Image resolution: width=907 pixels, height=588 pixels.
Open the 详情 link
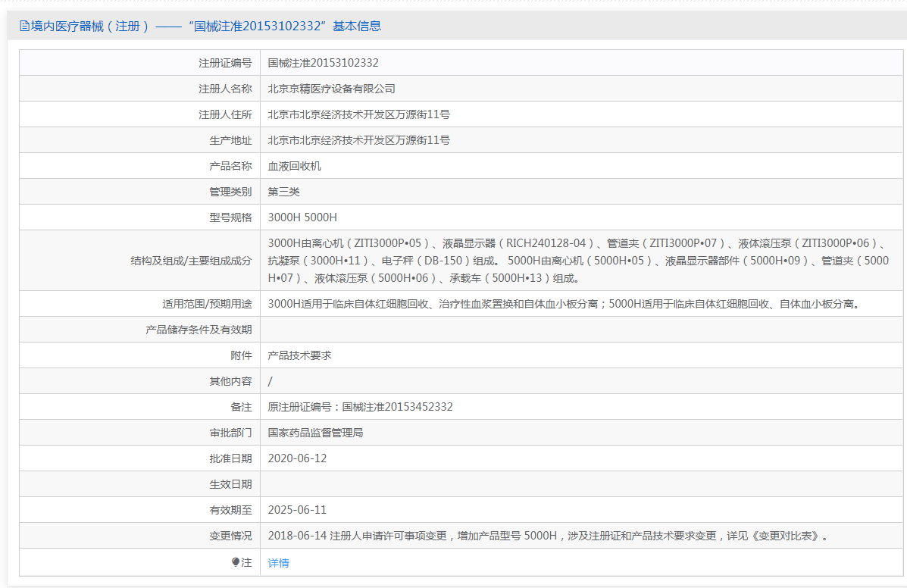point(278,563)
